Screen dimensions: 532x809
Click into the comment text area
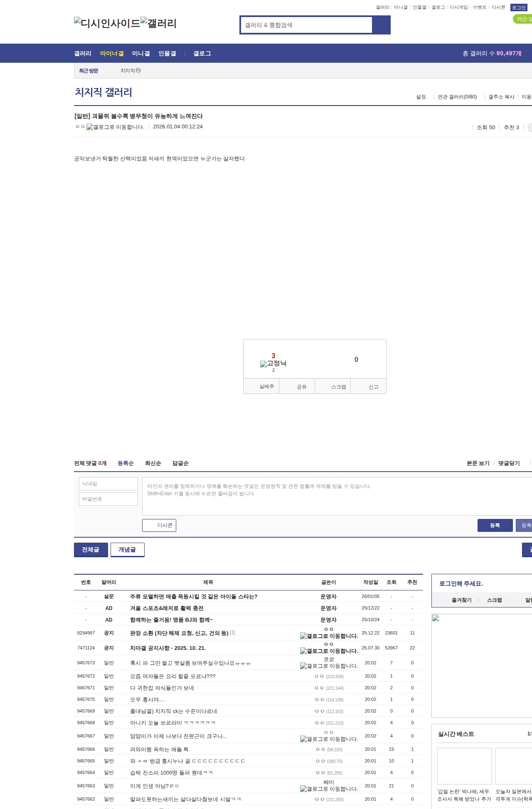[x=337, y=496]
